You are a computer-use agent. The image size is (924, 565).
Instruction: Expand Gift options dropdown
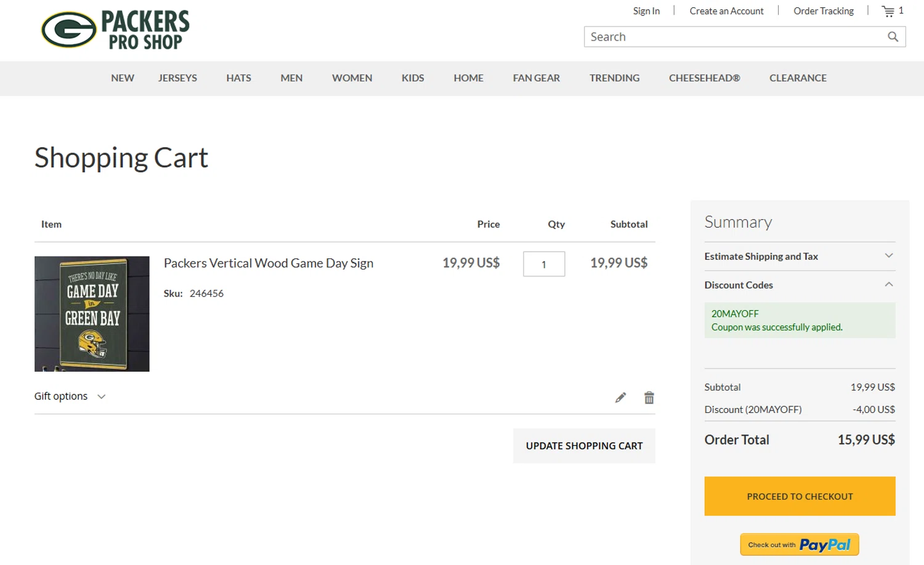tap(70, 396)
